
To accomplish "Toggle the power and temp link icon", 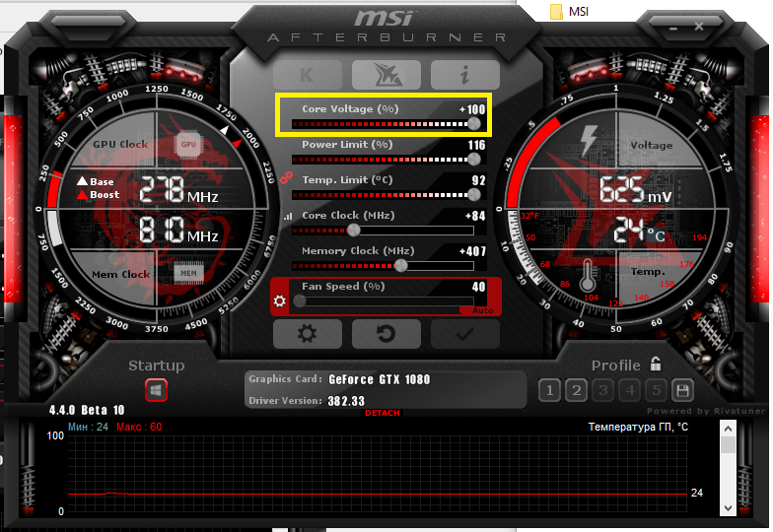I will pos(286,177).
